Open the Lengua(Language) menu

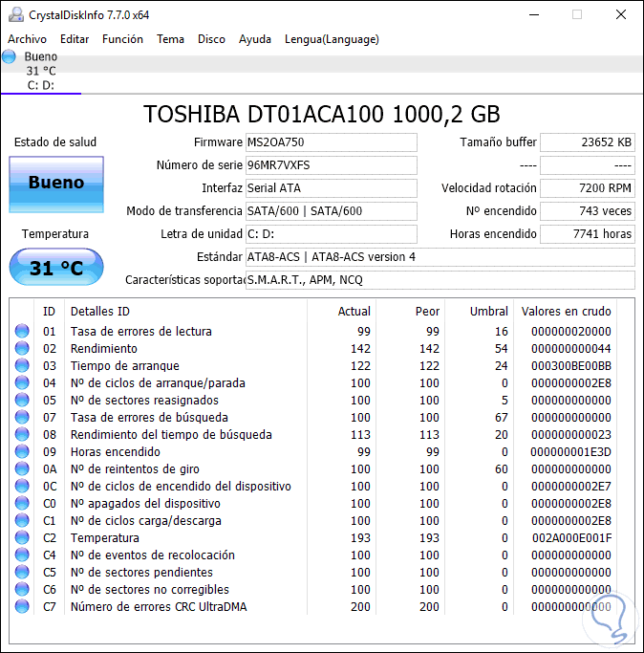tap(332, 39)
